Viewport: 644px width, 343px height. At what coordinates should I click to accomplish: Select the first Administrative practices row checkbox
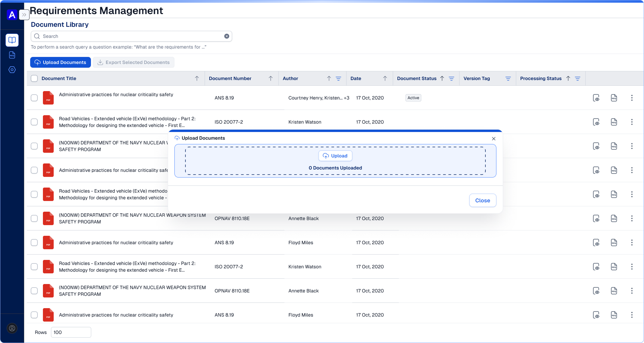(x=34, y=98)
